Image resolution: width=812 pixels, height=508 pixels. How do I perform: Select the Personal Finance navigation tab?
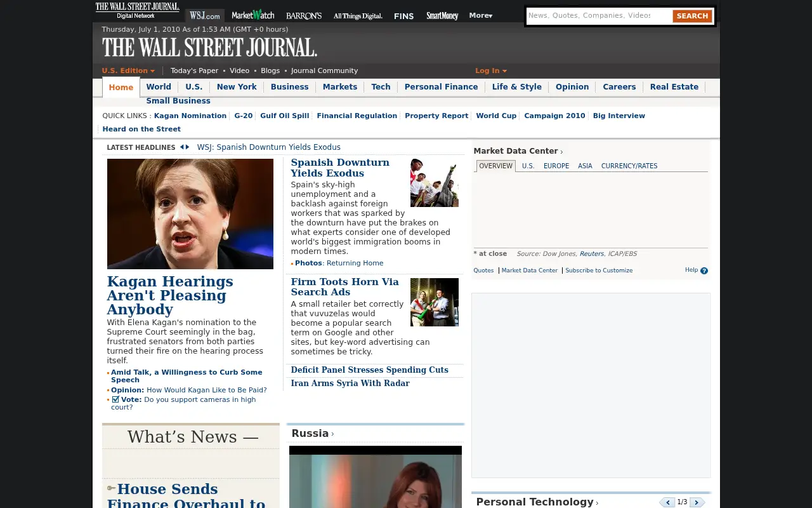point(441,87)
